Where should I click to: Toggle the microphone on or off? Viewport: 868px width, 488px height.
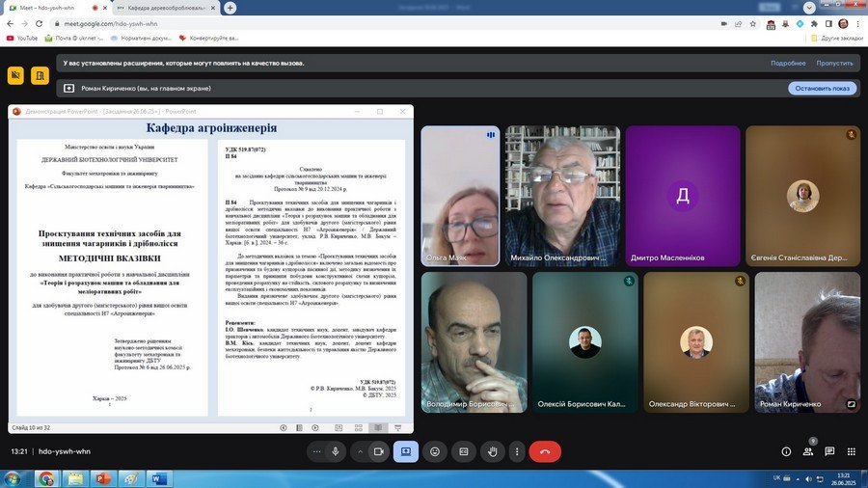point(336,451)
